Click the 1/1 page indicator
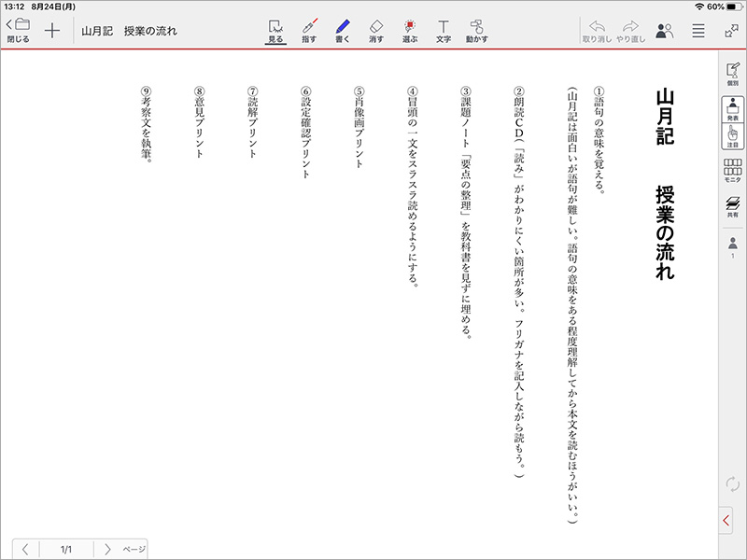747x560 pixels. [x=66, y=549]
